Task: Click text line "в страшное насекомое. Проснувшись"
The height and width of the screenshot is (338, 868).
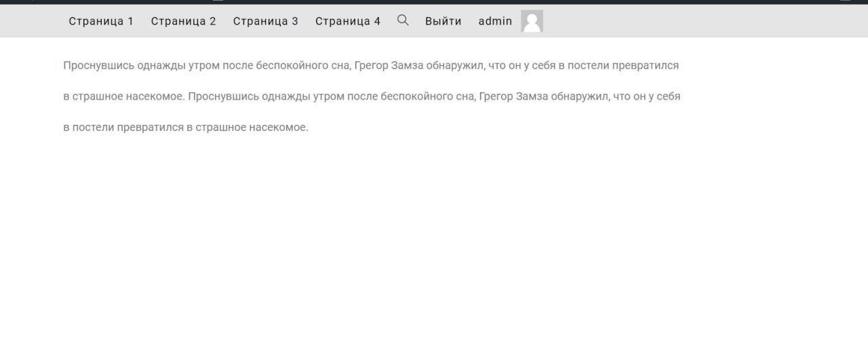Action: click(x=372, y=96)
